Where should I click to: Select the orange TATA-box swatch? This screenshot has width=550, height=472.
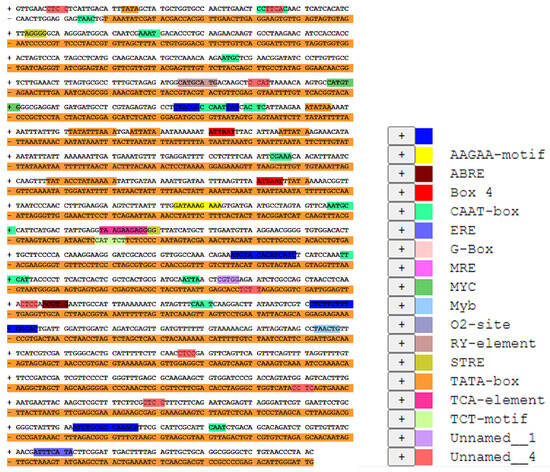pyautogui.click(x=424, y=382)
